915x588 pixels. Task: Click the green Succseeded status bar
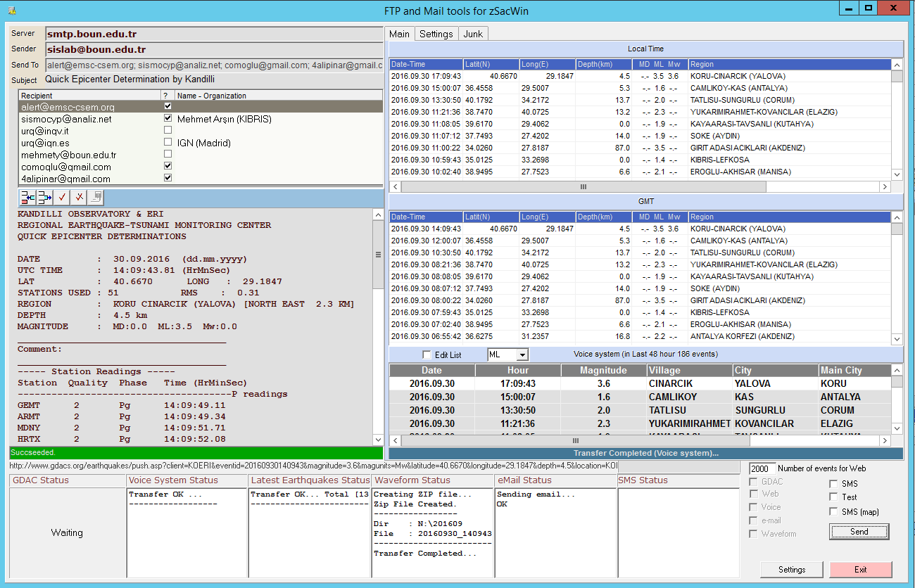click(x=196, y=452)
